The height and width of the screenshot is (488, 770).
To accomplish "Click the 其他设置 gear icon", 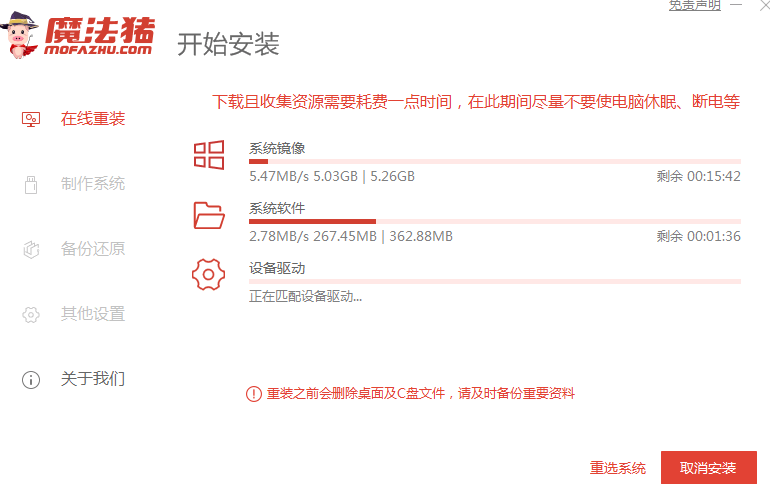I will pos(31,314).
